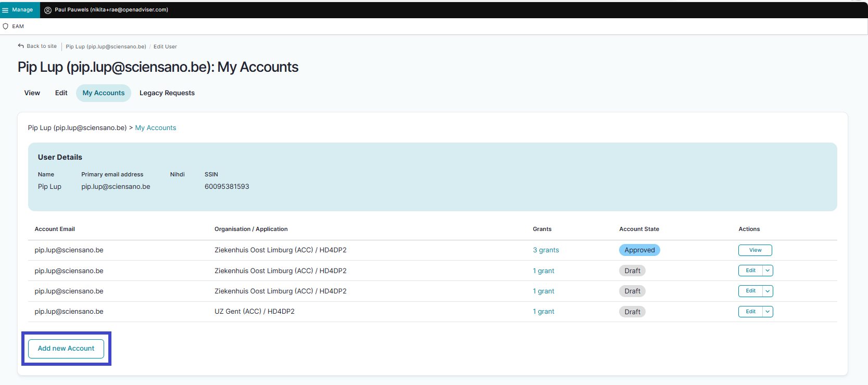
Task: Edit the UZ Gent draft account
Action: point(750,312)
